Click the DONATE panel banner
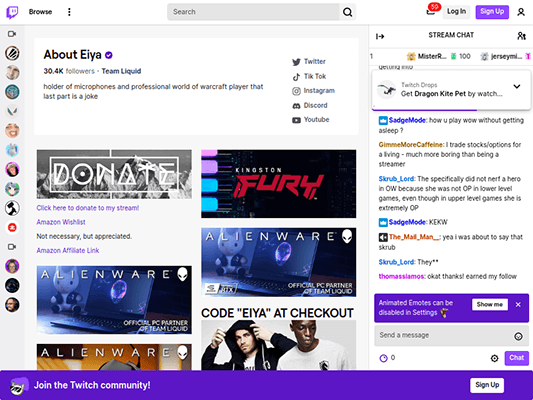 click(114, 174)
